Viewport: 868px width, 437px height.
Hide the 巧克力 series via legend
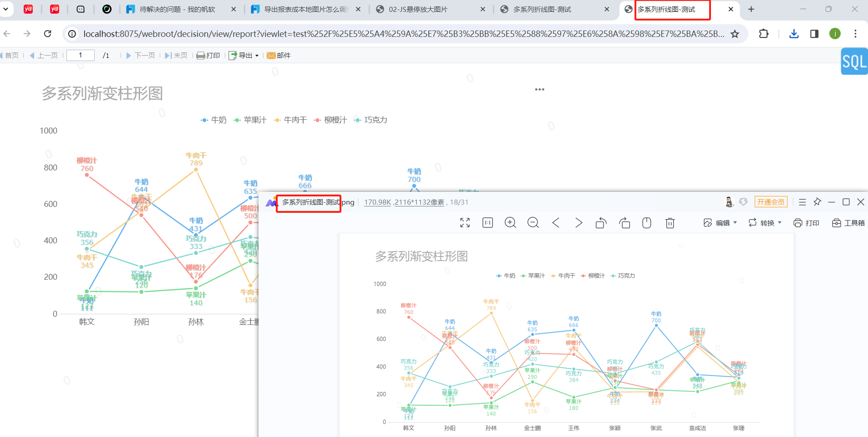point(371,120)
